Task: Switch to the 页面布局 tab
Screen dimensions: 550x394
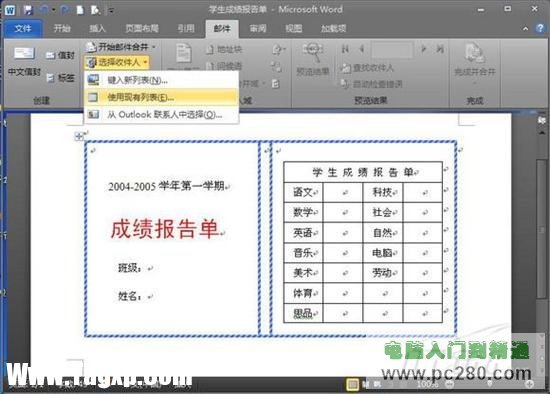Action: coord(142,28)
